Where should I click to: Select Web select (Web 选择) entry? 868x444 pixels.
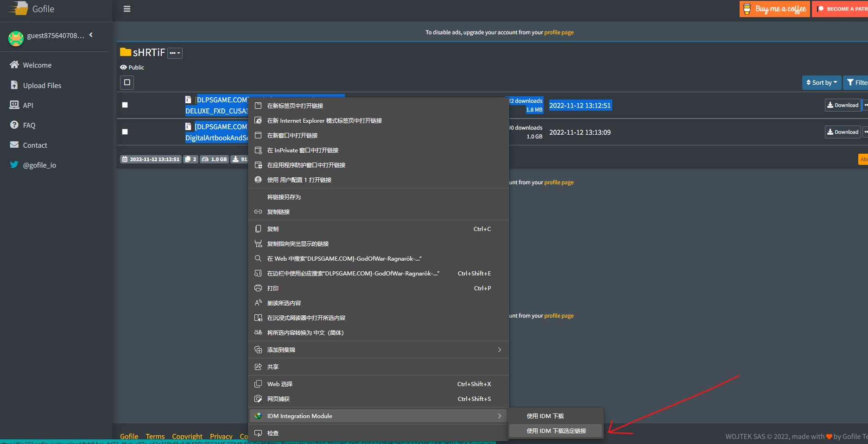point(379,384)
